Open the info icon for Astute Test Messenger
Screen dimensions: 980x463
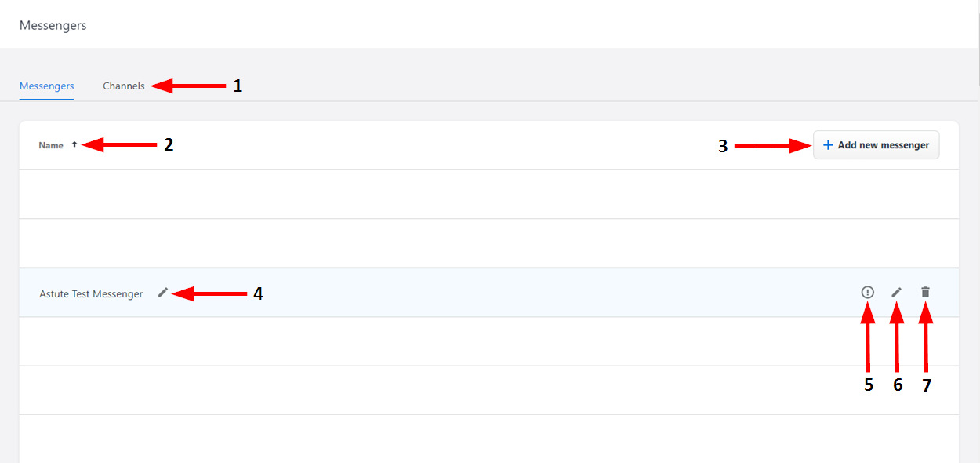[x=867, y=292]
